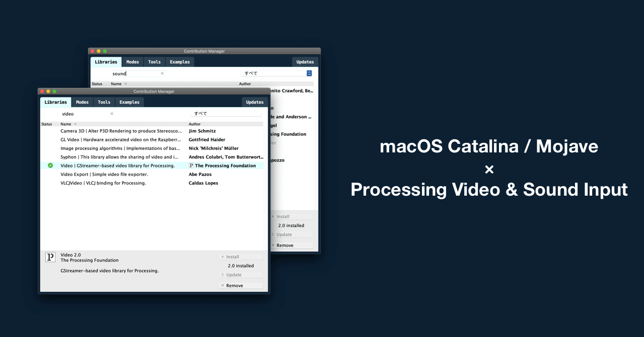Select the Camera 3D library row
This screenshot has width=644, height=337.
(x=152, y=131)
